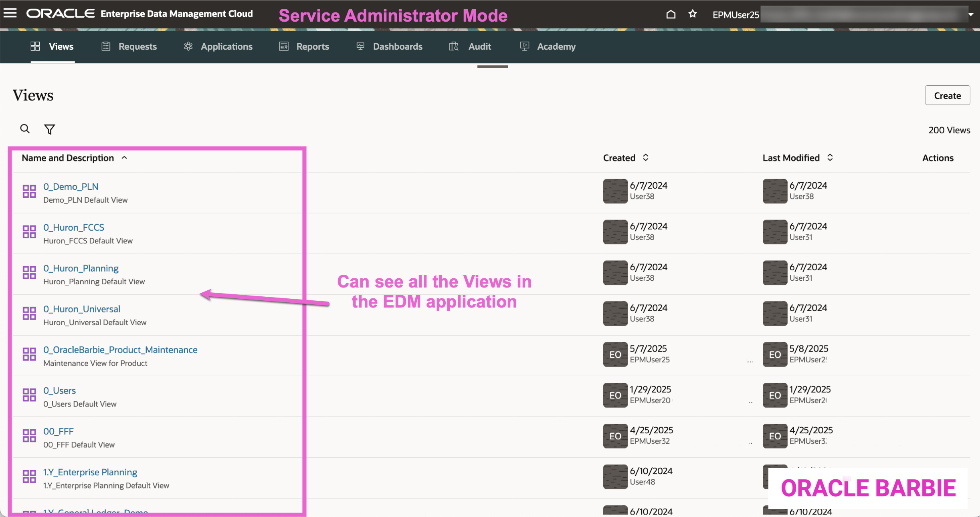
Task: Open the 0_OracleBarbie_Product_Maintenance view link
Action: click(x=120, y=350)
